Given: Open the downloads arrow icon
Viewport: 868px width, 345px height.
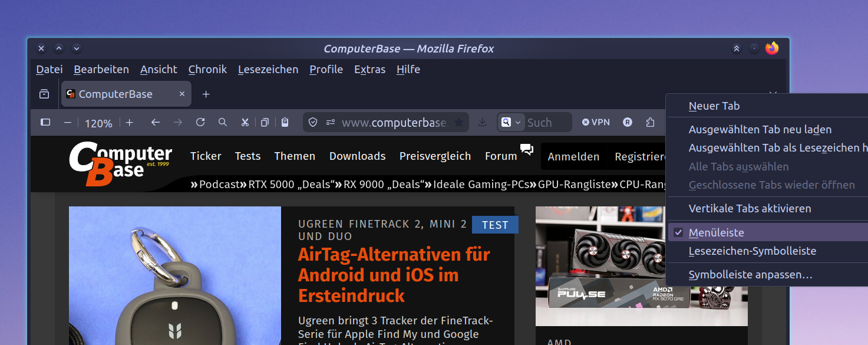Looking at the screenshot, I should coord(482,123).
